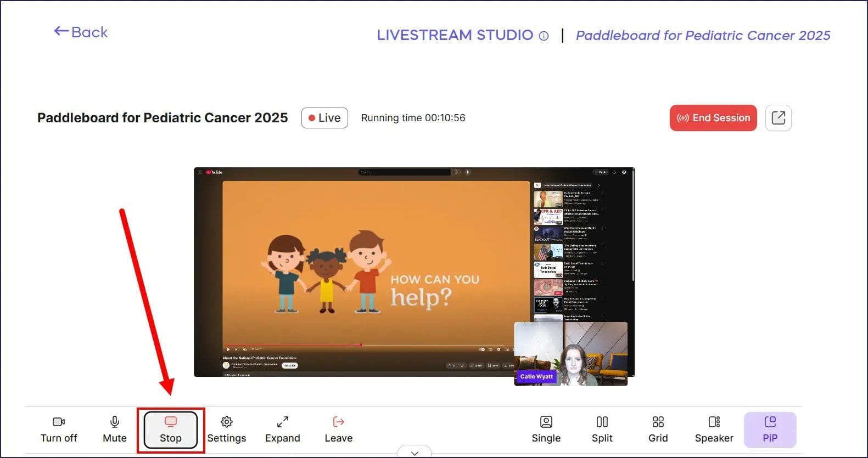Click Livestream Studio info icon
The image size is (868, 458).
click(544, 36)
